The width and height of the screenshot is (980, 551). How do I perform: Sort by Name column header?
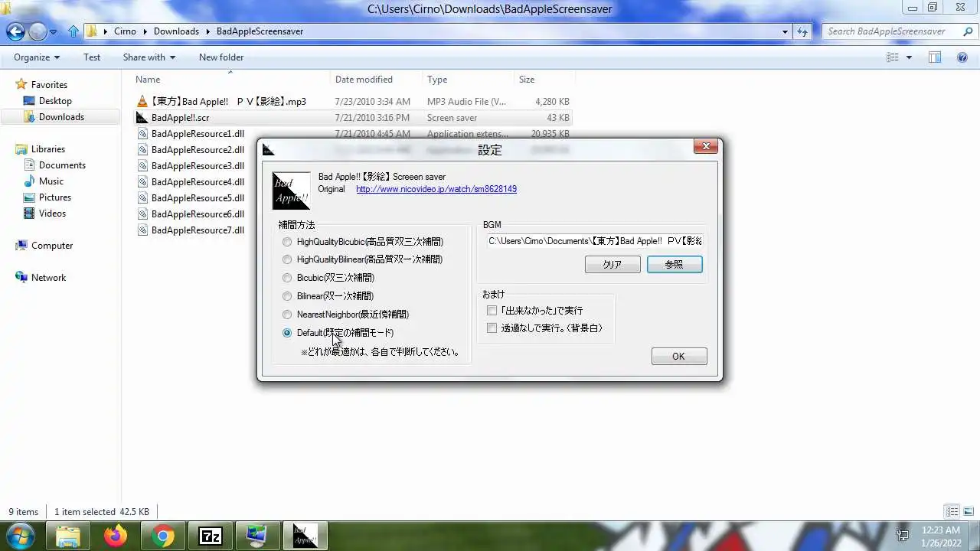click(148, 80)
